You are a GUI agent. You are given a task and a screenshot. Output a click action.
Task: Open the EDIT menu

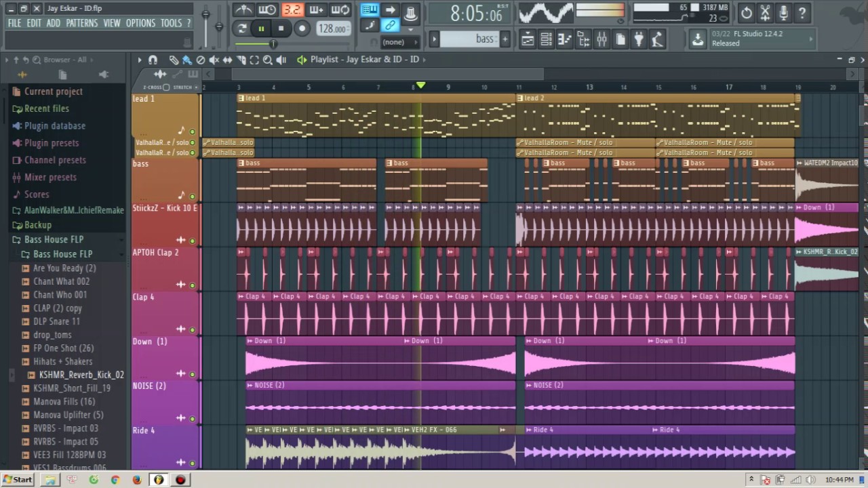(x=34, y=23)
